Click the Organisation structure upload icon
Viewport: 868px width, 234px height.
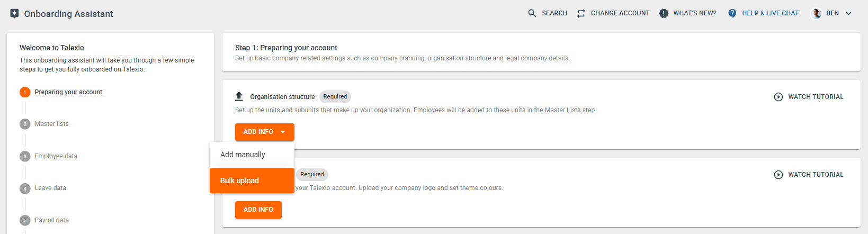239,96
